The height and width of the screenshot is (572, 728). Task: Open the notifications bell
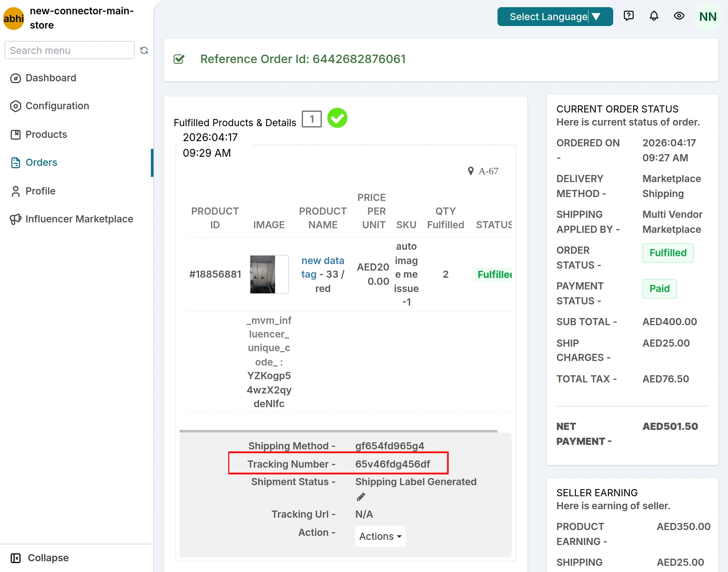pyautogui.click(x=654, y=16)
